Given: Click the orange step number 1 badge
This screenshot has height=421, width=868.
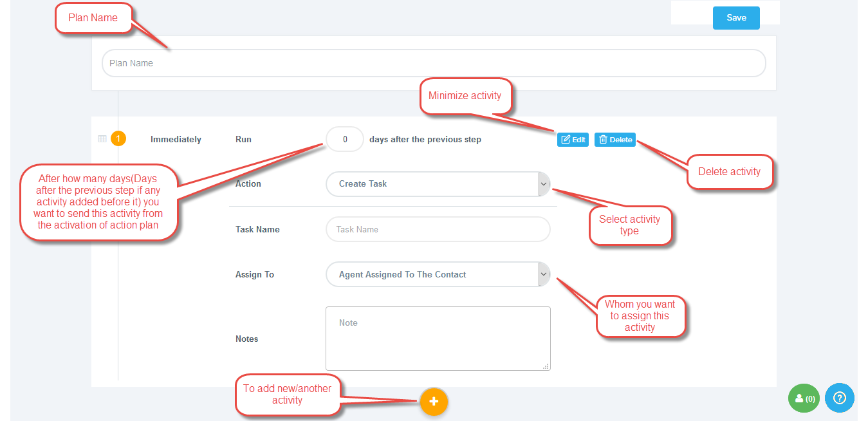Looking at the screenshot, I should coord(118,139).
